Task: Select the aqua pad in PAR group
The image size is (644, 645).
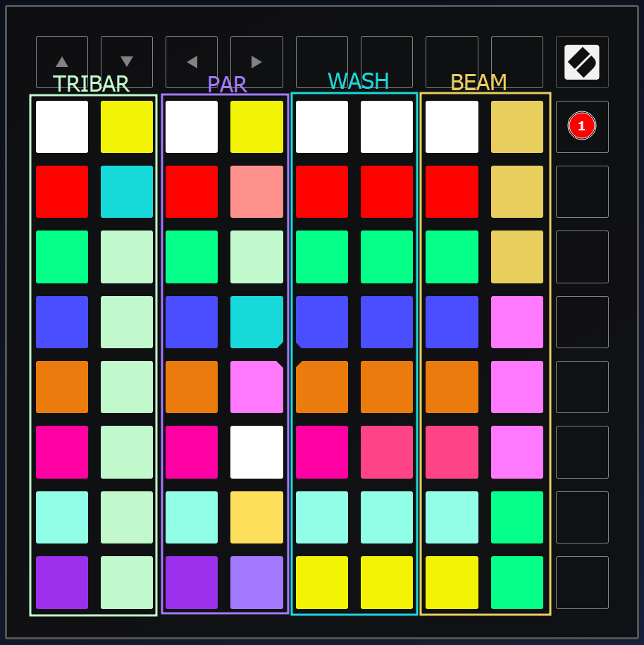Action: [192, 517]
